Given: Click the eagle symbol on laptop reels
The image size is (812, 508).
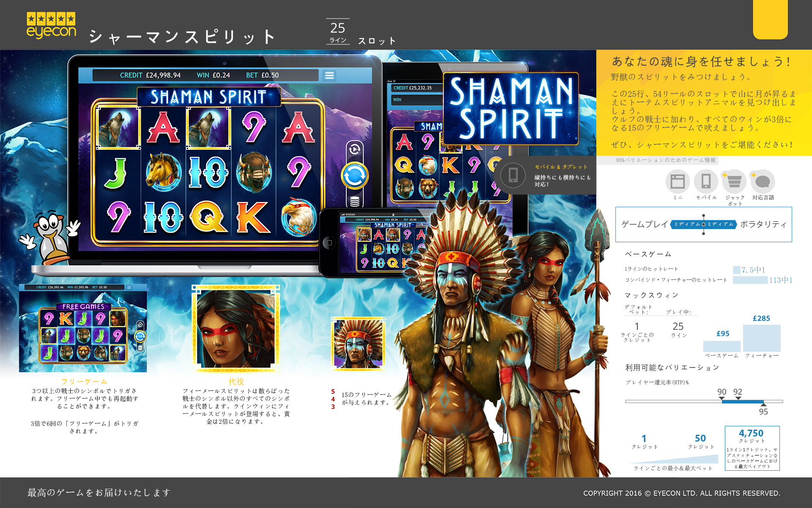Looking at the screenshot, I should 299,217.
